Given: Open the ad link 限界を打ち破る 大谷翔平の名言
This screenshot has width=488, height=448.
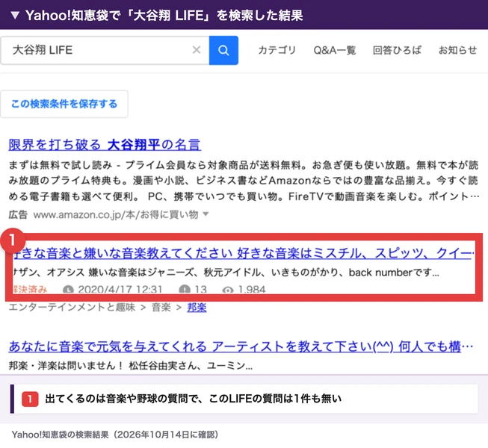Looking at the screenshot, I should pos(105,145).
